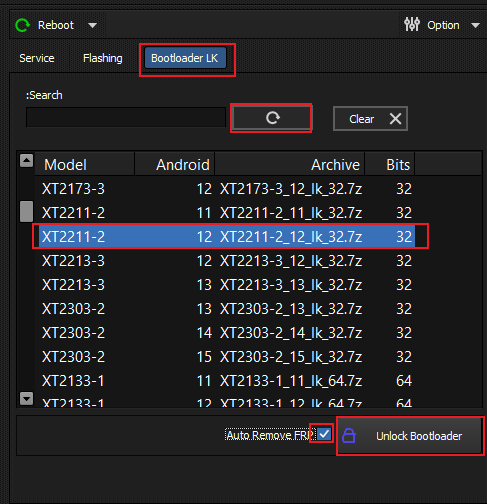
Task: Select the XT2173-3 Android 12 row
Action: click(x=227, y=189)
